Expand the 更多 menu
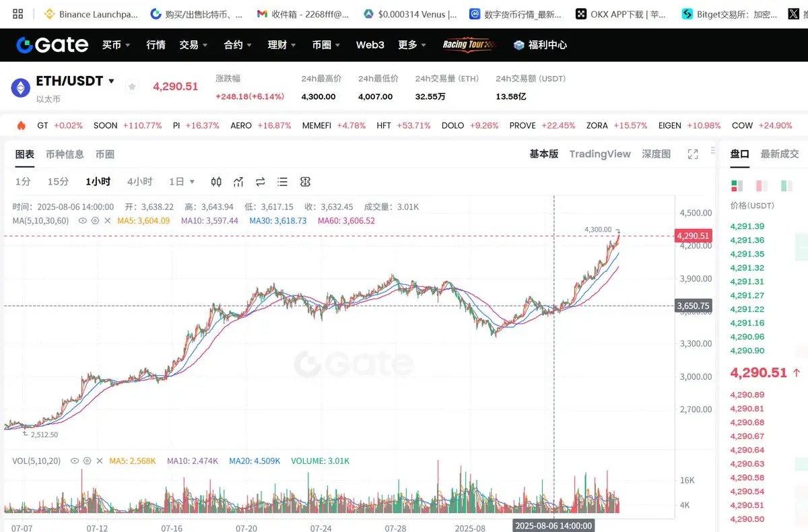The width and height of the screenshot is (808, 532). tap(412, 45)
